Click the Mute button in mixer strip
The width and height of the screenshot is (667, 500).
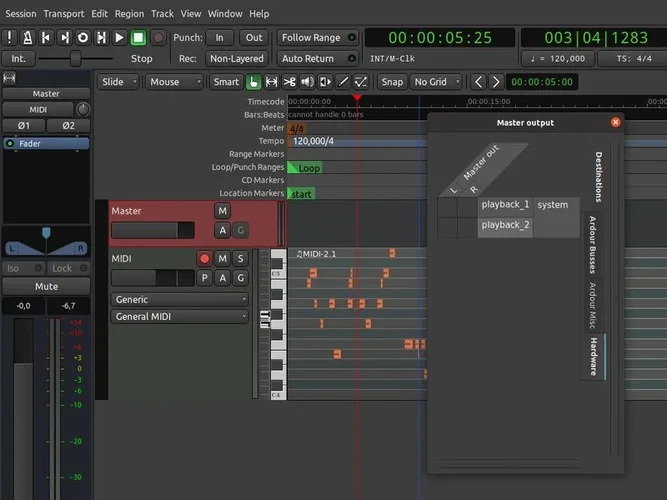point(46,287)
